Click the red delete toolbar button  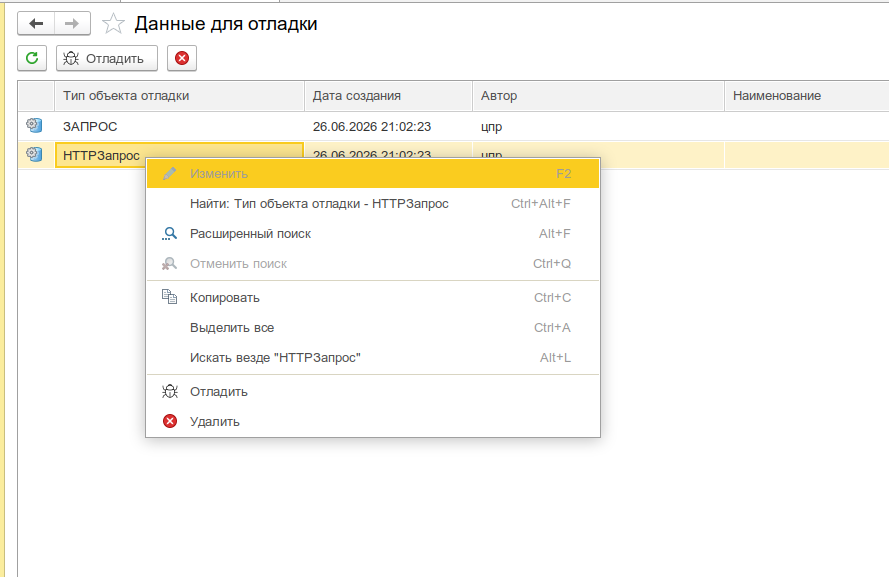pyautogui.click(x=182, y=58)
